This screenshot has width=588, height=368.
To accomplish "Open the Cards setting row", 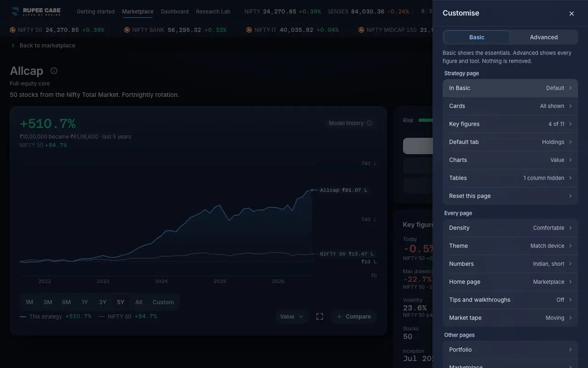I will (x=510, y=106).
